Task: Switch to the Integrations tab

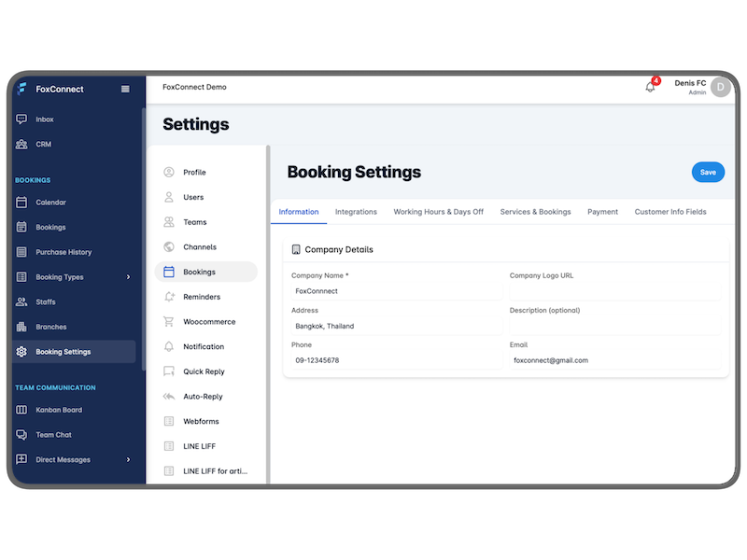Action: [356, 212]
